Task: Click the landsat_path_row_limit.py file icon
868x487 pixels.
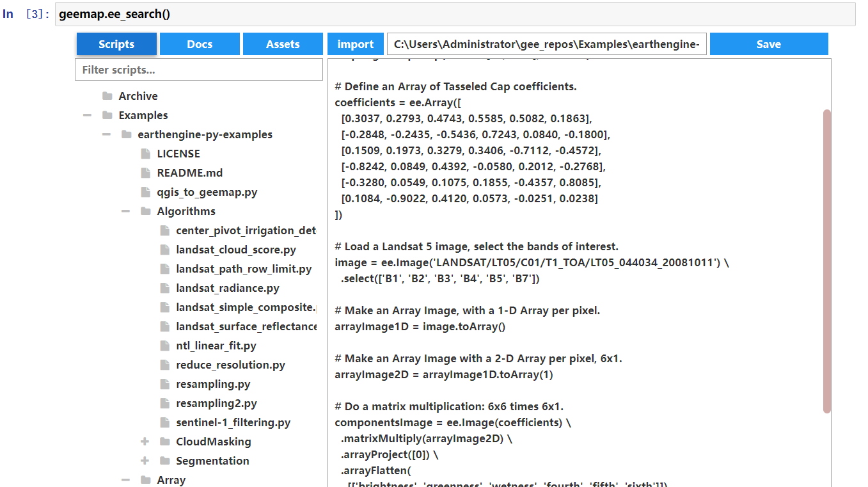Action: click(165, 269)
